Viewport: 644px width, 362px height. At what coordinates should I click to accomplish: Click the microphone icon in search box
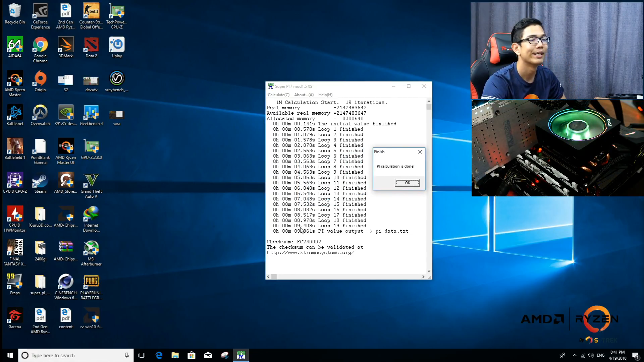(126, 355)
